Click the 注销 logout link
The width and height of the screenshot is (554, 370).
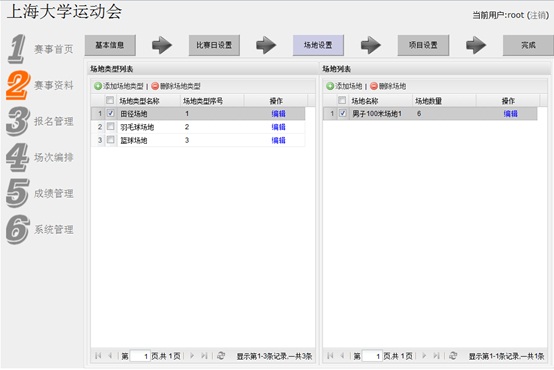coord(538,15)
